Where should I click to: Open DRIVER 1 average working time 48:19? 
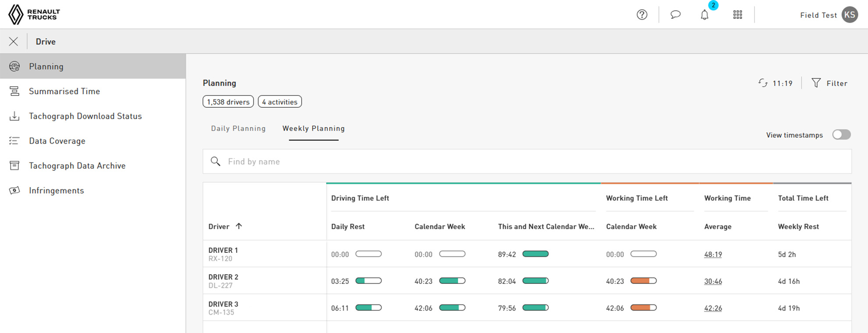pos(713,255)
